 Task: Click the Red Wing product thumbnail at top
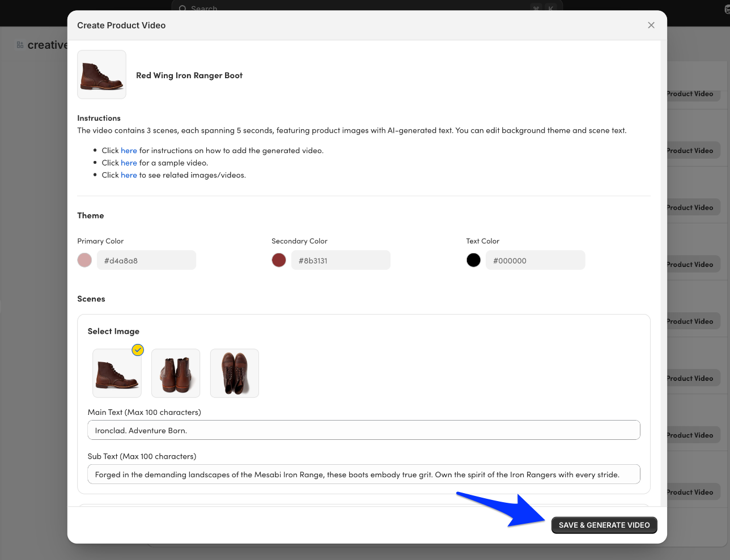point(102,75)
